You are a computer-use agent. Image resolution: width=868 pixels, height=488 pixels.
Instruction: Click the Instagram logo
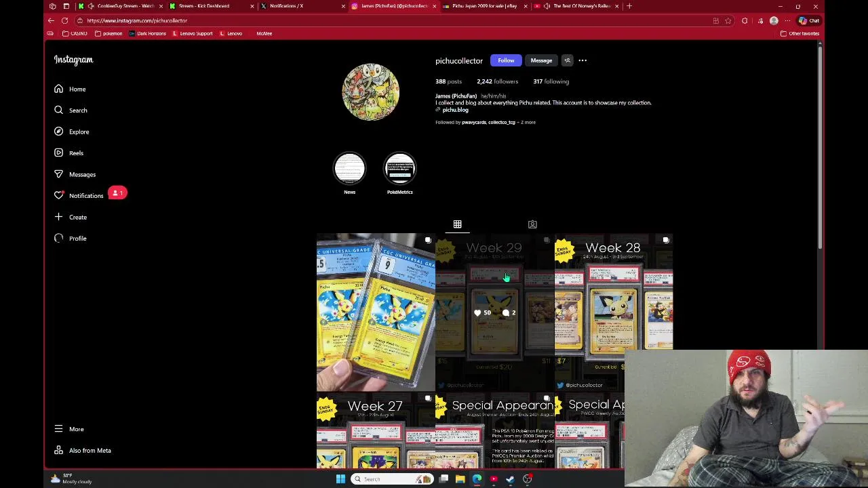pyautogui.click(x=73, y=60)
